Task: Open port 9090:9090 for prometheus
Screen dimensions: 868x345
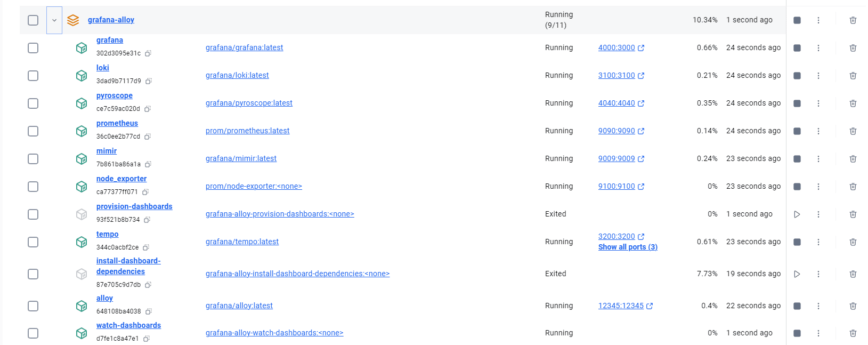Action: pos(621,131)
